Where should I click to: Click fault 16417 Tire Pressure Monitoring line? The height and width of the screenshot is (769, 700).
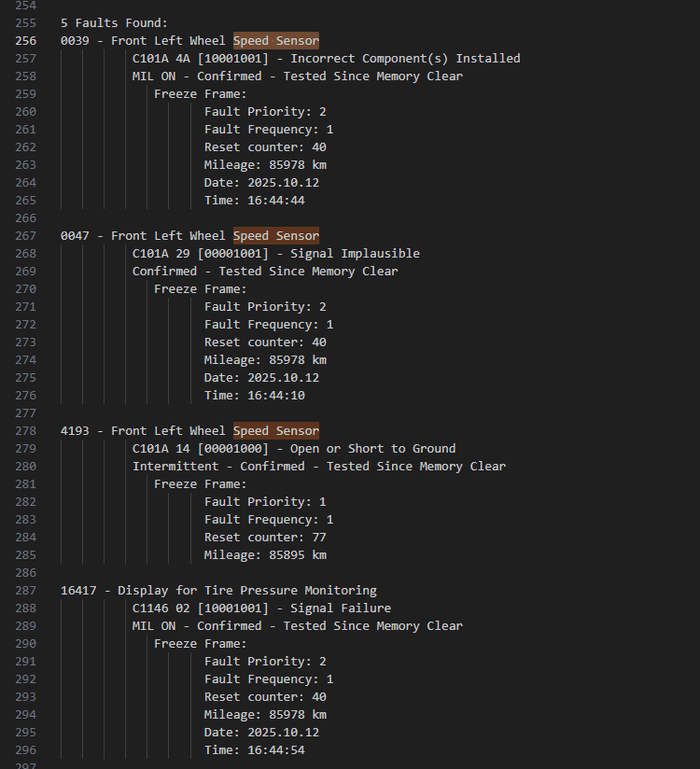pyautogui.click(x=218, y=591)
